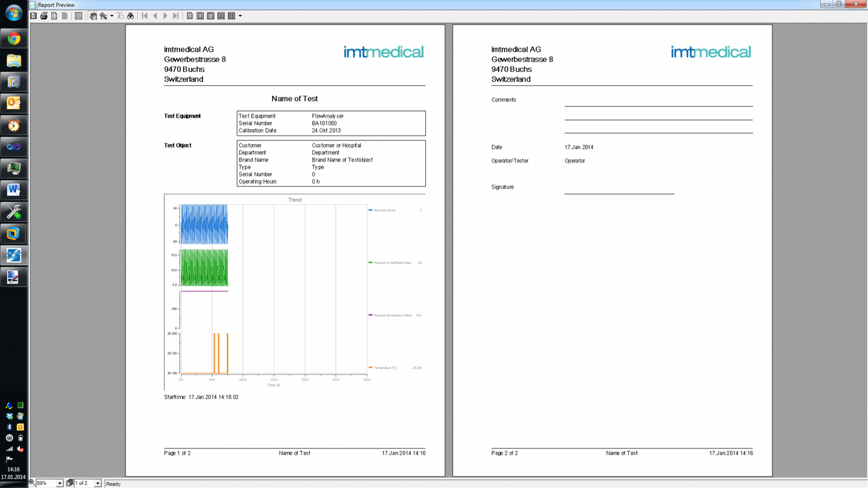This screenshot has height=488, width=868.
Task: Switch to two-page view mode
Action: point(220,15)
